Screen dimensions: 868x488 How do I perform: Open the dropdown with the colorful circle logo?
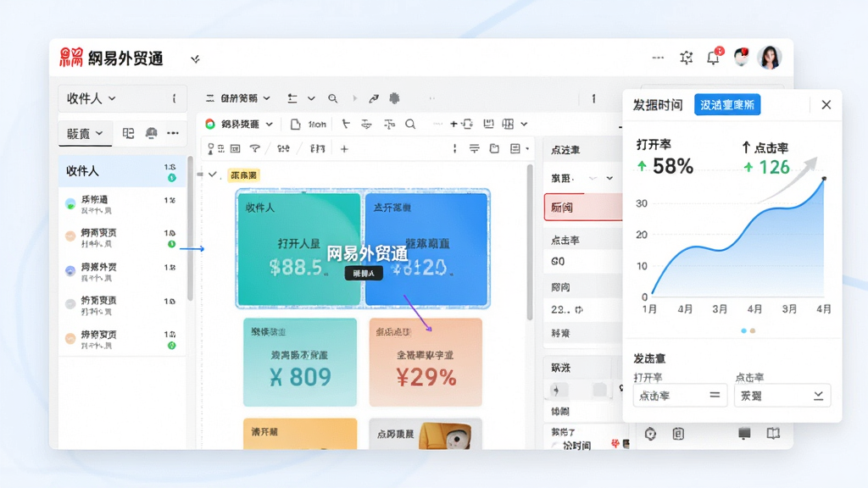click(x=239, y=124)
